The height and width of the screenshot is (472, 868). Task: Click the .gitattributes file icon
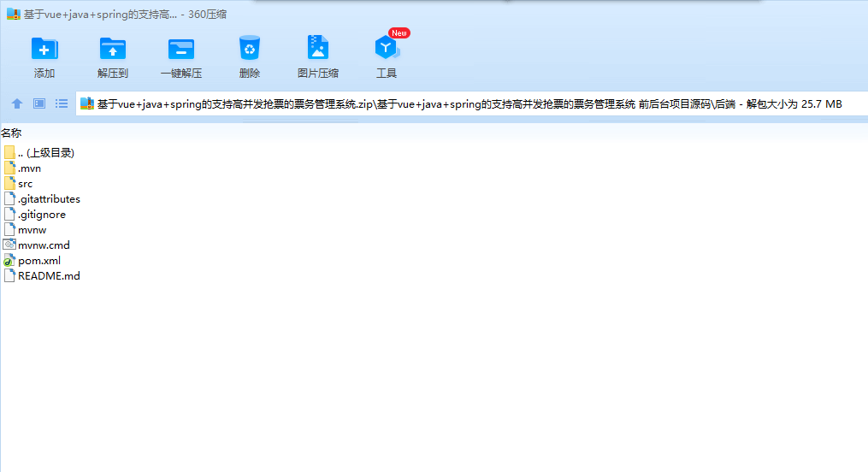pyautogui.click(x=9, y=199)
